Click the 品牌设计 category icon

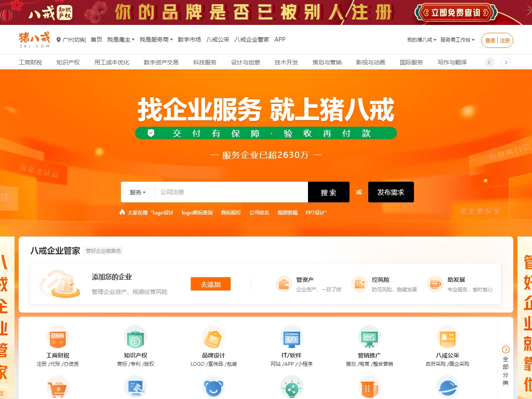(x=214, y=337)
